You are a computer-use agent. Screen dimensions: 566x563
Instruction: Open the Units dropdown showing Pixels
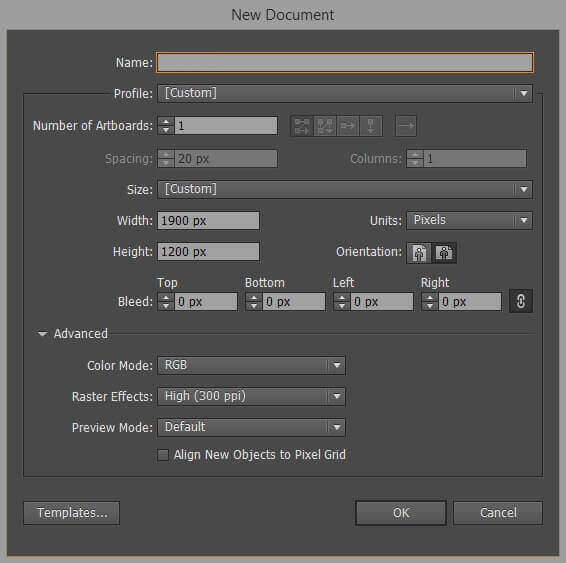pos(469,221)
